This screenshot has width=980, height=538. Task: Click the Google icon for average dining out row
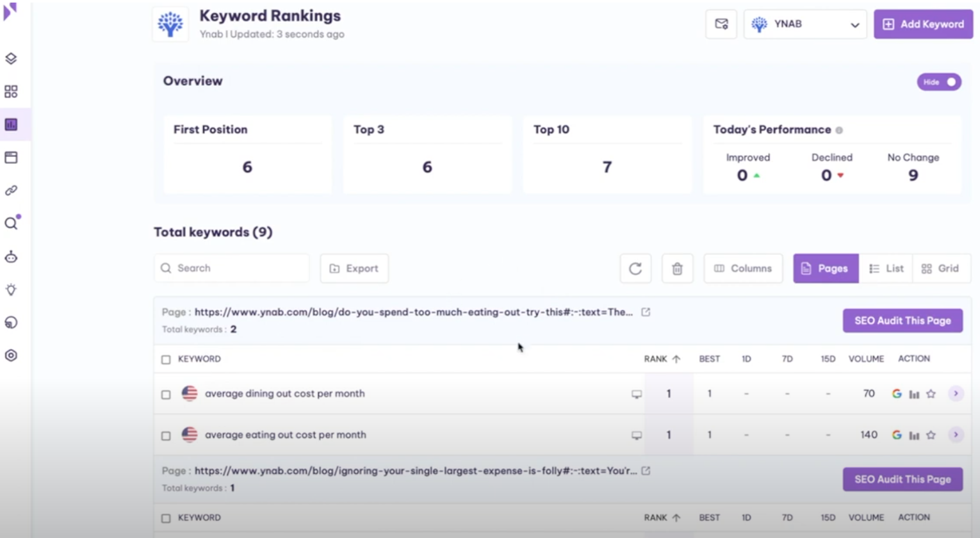[897, 394]
